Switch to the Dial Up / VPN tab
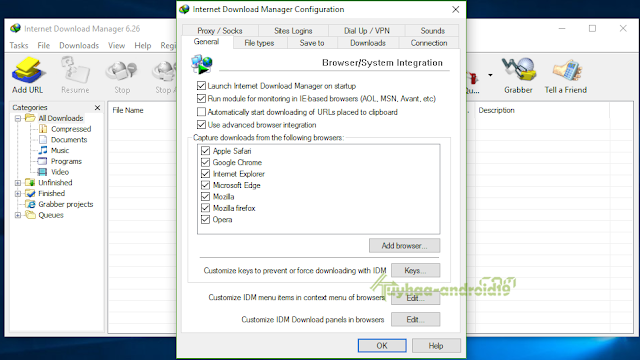The height and width of the screenshot is (360, 640). point(367,31)
